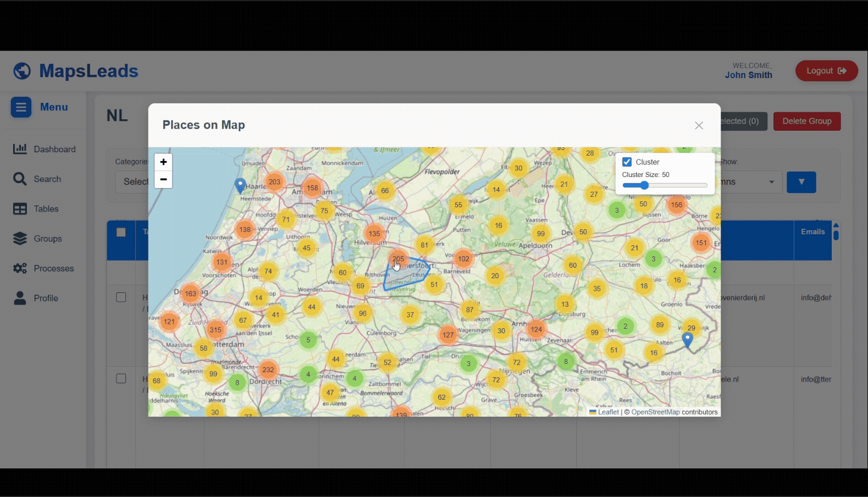Screen dimensions: 868x497
Task: Check the info@del row checkbox
Action: tap(121, 297)
